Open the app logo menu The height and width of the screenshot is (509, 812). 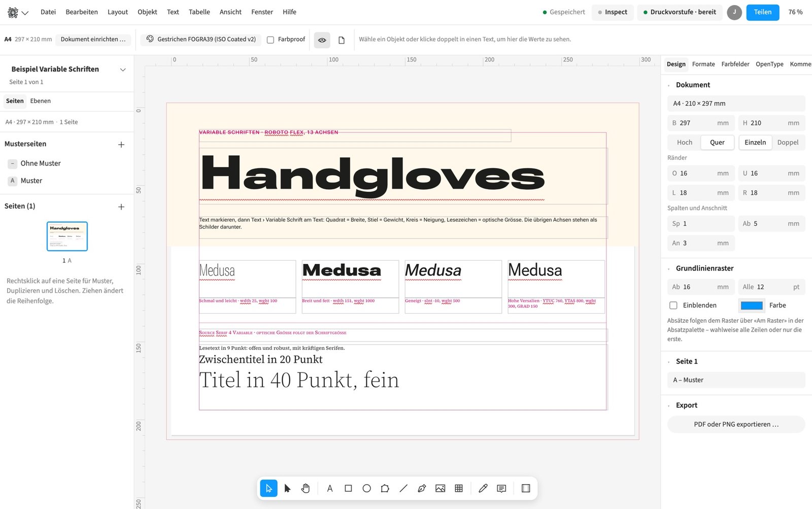click(18, 12)
